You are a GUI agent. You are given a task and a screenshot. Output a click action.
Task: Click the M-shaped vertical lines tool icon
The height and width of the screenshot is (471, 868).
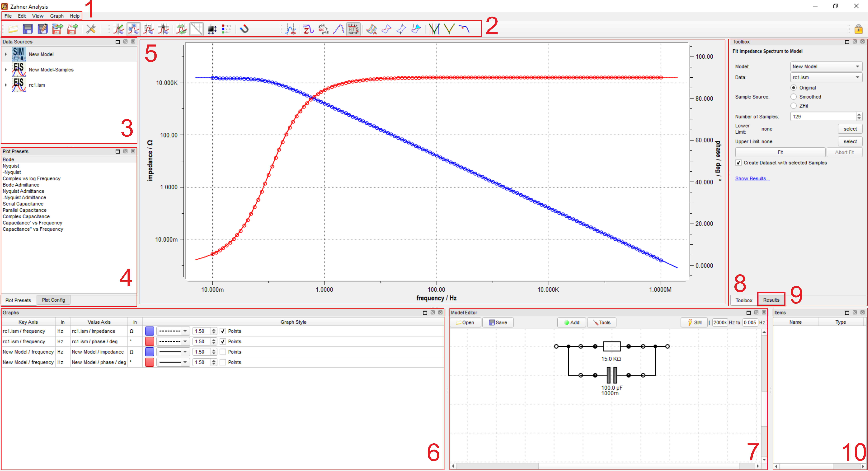434,29
